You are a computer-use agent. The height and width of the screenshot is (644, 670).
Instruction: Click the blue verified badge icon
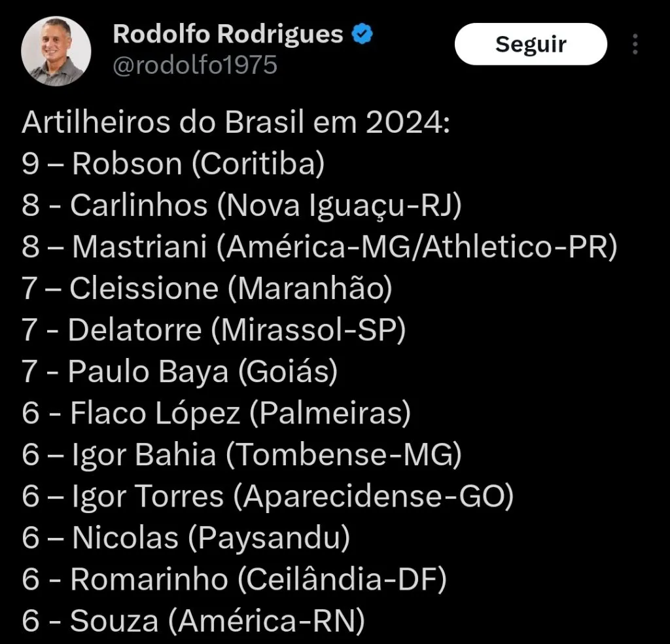[x=361, y=35]
